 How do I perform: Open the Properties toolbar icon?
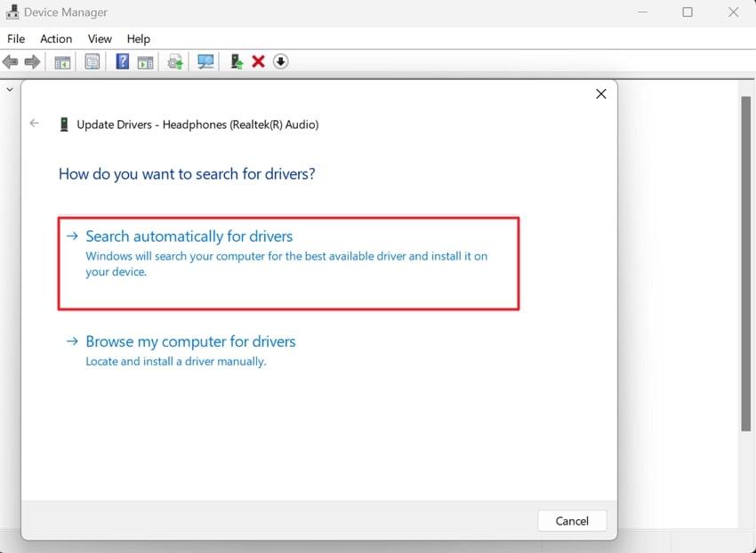pyautogui.click(x=92, y=61)
